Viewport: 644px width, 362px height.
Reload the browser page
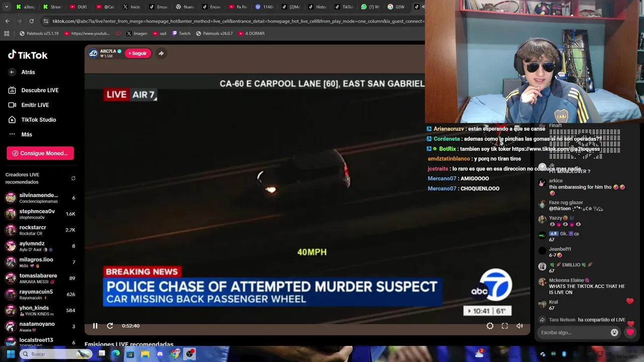pyautogui.click(x=31, y=21)
